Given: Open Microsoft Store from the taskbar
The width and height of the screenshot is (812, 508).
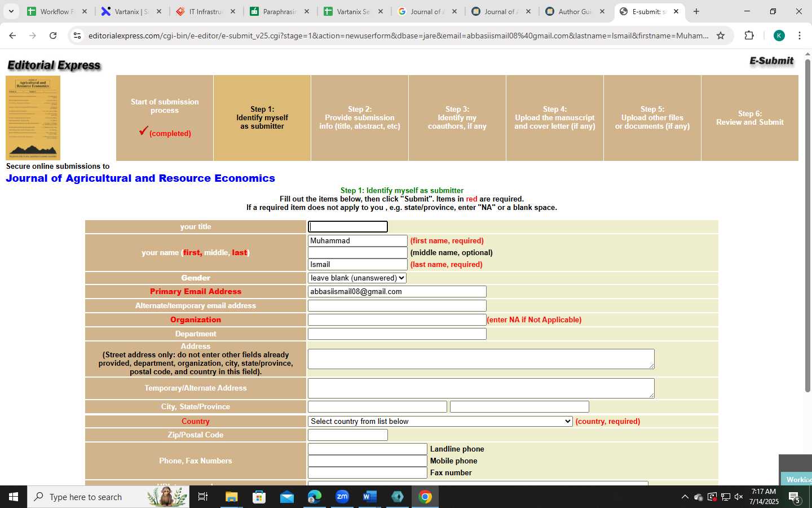Looking at the screenshot, I should pos(259,497).
